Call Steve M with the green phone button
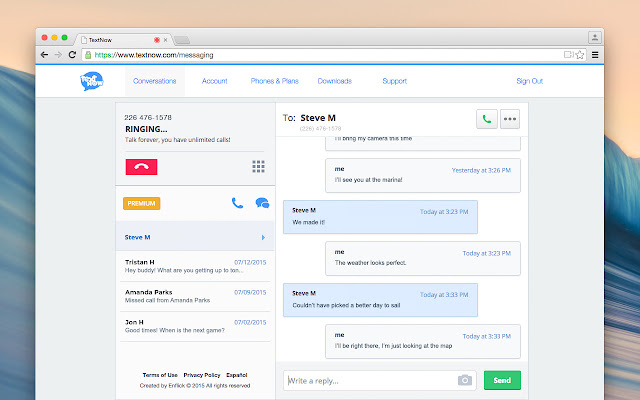This screenshot has width=640, height=400. [x=487, y=119]
